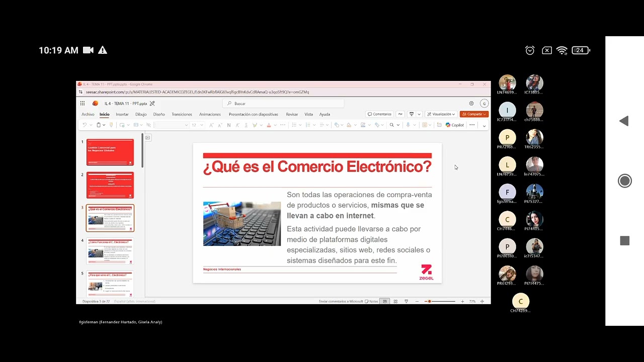Click the magnifier Find icon in ribbon

[x=391, y=125]
